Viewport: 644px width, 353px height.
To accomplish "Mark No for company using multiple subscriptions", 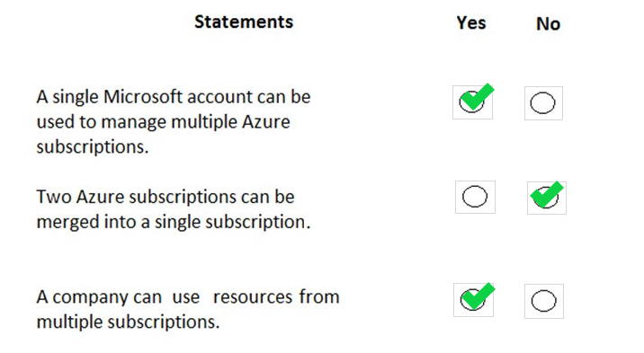I will click(544, 301).
